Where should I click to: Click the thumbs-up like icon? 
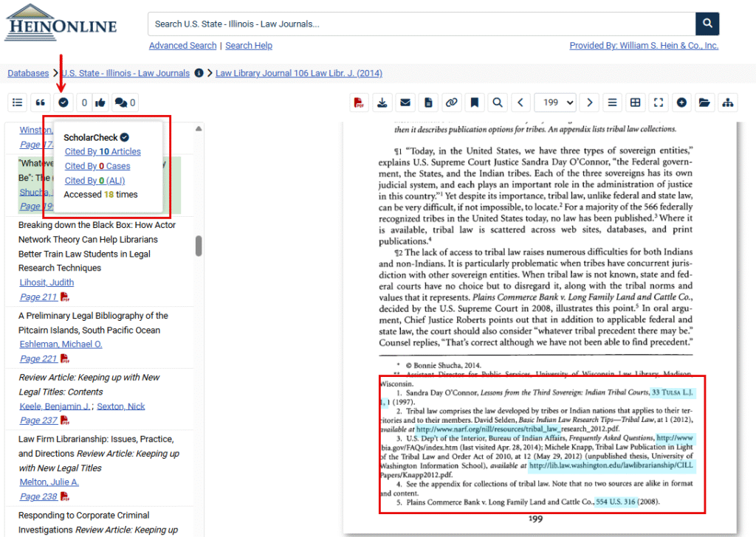(100, 103)
